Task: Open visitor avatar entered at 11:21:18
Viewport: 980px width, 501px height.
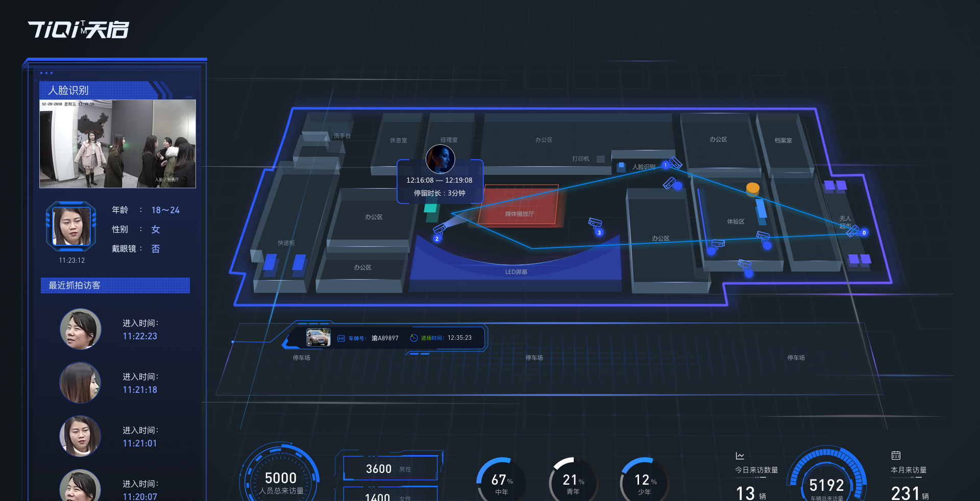Action: (80, 383)
